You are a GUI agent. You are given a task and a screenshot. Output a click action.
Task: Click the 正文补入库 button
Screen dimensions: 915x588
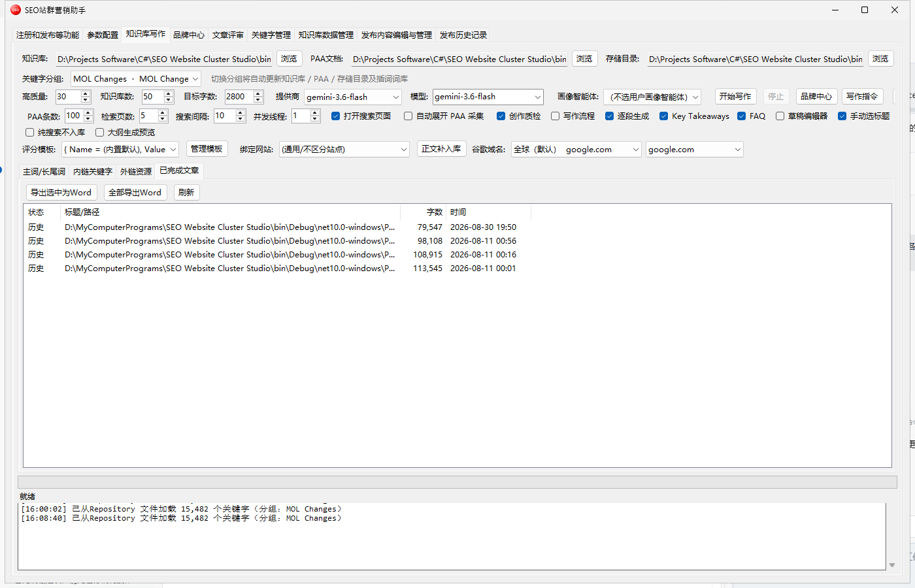[441, 149]
